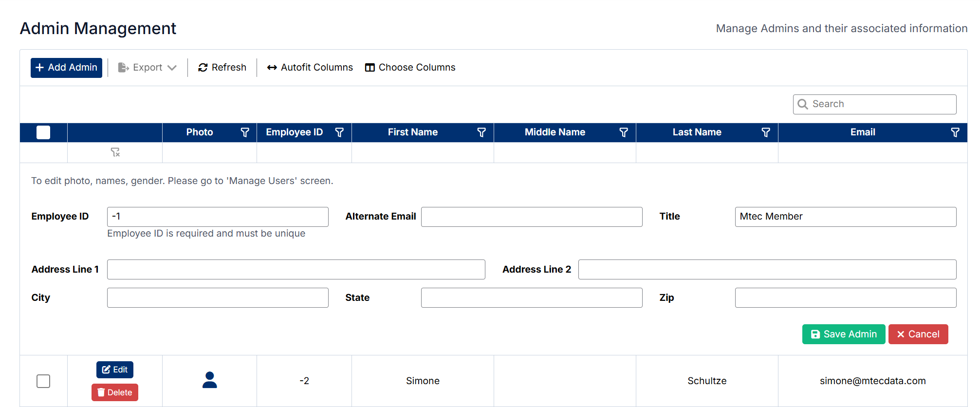This screenshot has height=407, width=980.
Task: Open the Choose Columns option
Action: pyautogui.click(x=410, y=68)
